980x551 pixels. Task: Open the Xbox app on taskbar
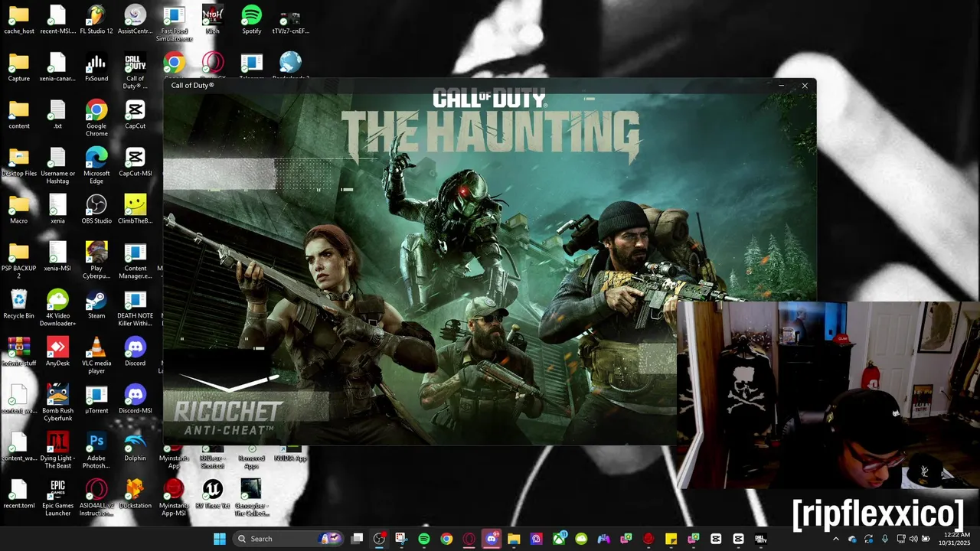[559, 539]
